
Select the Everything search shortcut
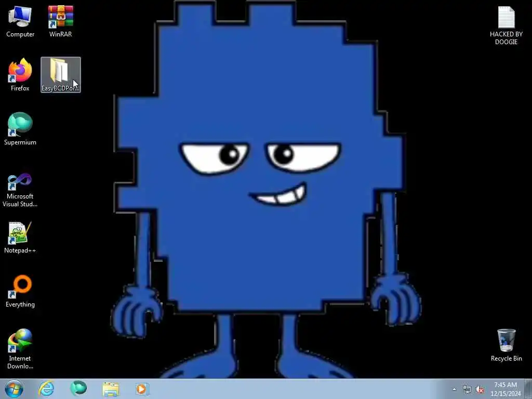[20, 291]
